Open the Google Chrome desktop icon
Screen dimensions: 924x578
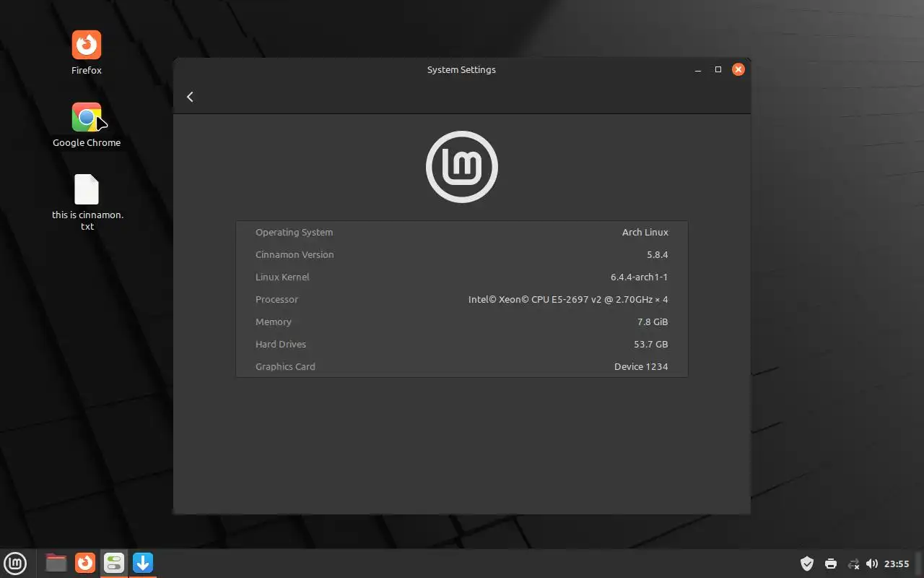(x=87, y=125)
